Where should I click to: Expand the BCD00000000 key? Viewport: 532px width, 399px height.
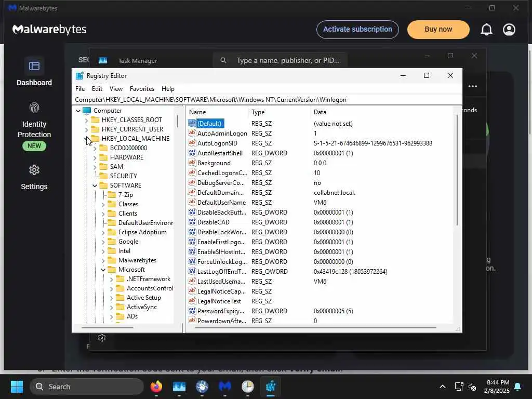pyautogui.click(x=95, y=148)
